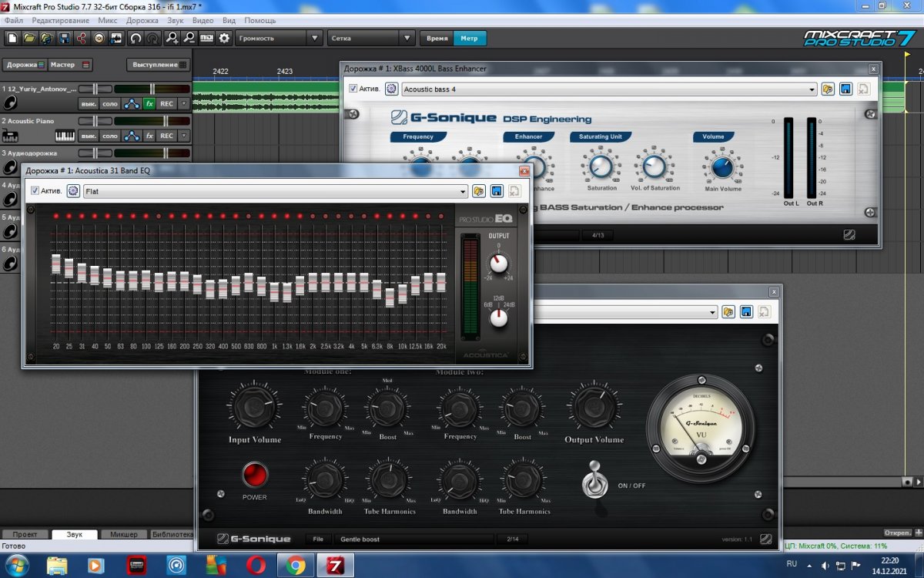Mute the Acoustic Piano track

89,136
